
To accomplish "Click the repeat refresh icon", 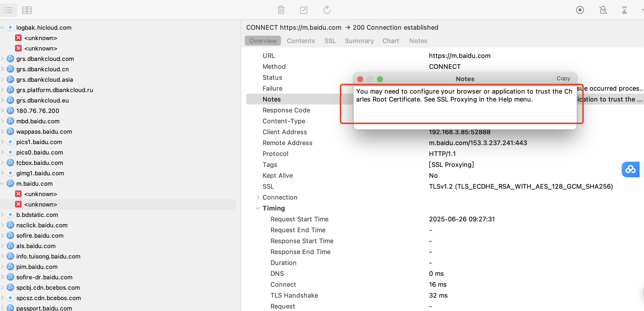I will click(327, 10).
